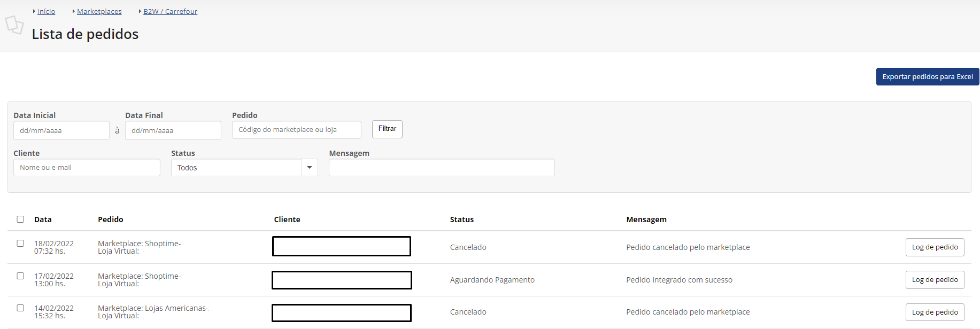Click Pedido cancelado pelo marketplace in 18/02/2022 row

point(688,247)
